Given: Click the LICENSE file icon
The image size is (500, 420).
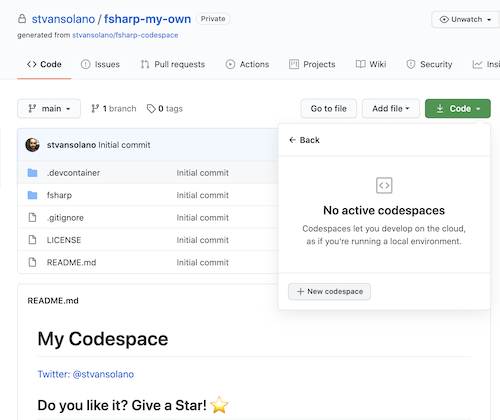Looking at the screenshot, I should (x=32, y=240).
